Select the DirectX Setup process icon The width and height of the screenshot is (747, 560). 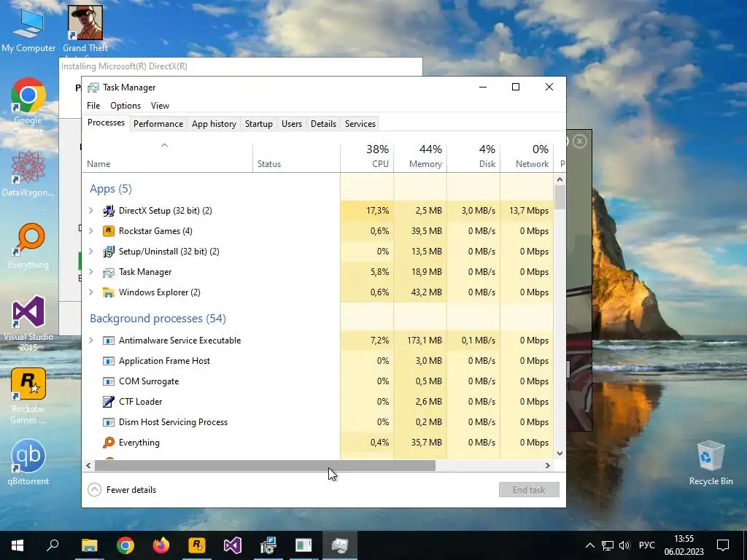click(109, 211)
